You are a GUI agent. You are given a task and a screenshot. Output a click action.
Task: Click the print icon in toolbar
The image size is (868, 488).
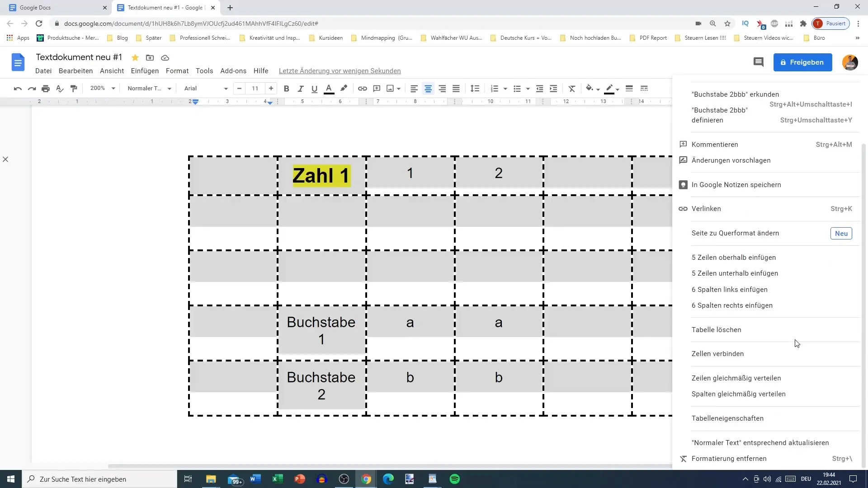[x=45, y=88]
